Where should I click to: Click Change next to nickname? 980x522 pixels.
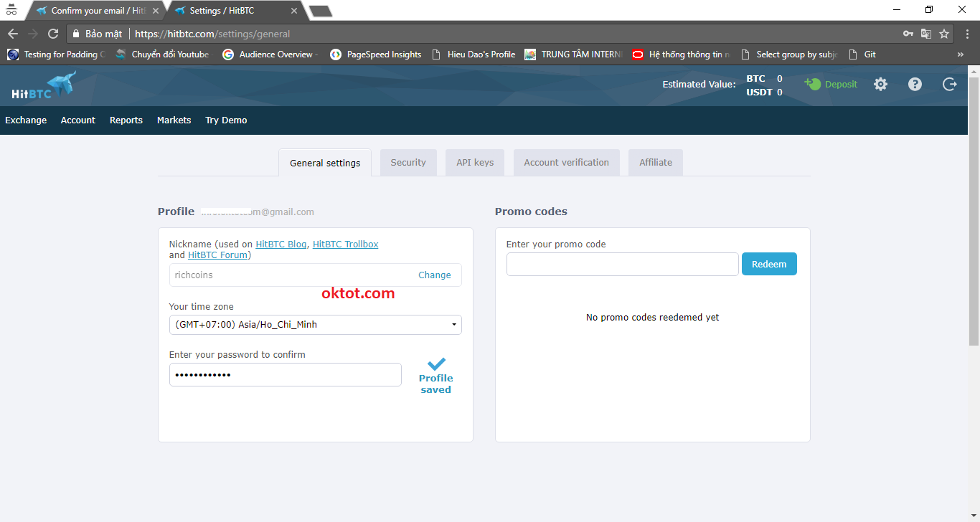pyautogui.click(x=434, y=275)
